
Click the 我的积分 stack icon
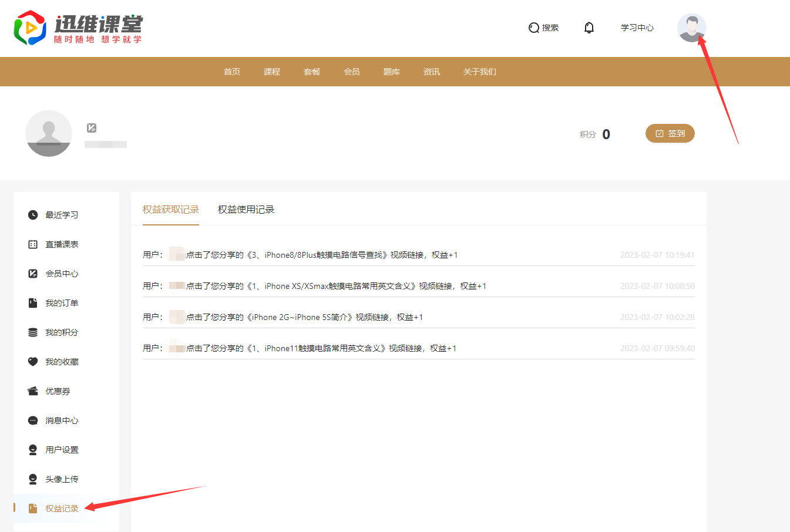(33, 332)
